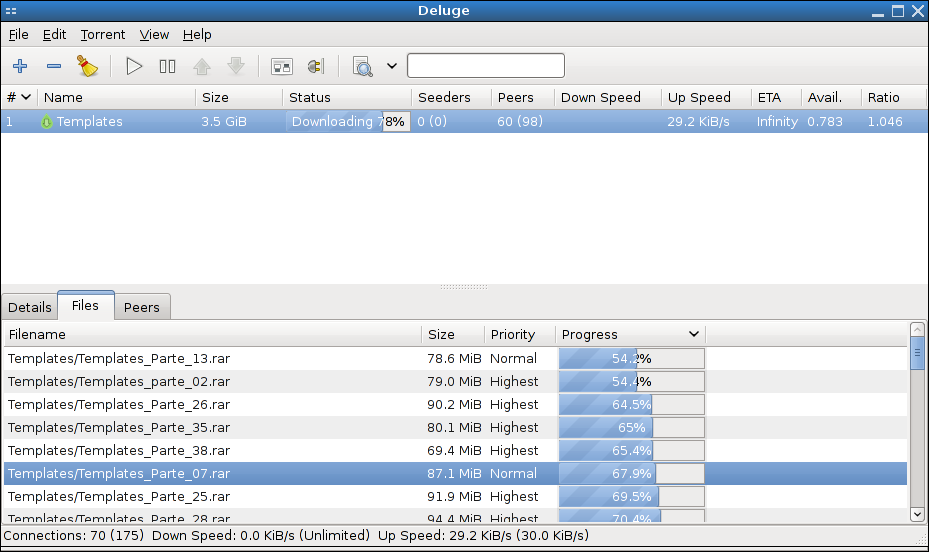Image resolution: width=929 pixels, height=552 pixels.
Task: Open the Torrent menu
Action: [103, 34]
